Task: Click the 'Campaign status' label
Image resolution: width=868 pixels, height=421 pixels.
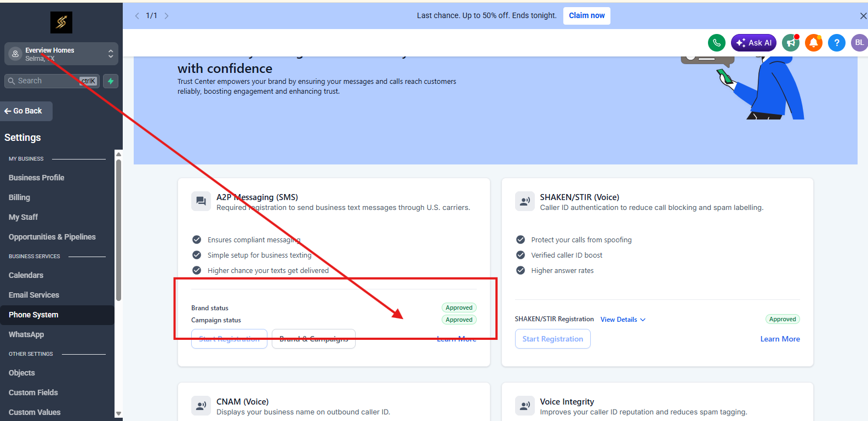Action: click(216, 320)
